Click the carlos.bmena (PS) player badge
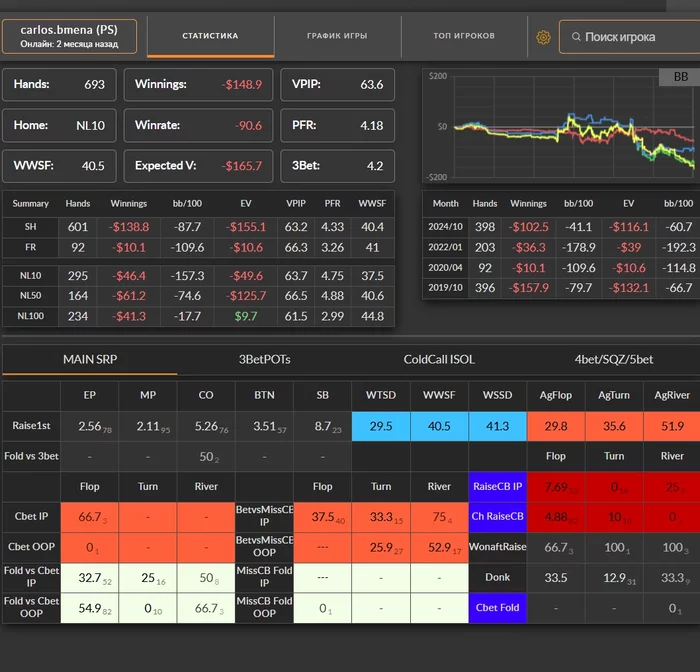This screenshot has width=700, height=672. (69, 37)
